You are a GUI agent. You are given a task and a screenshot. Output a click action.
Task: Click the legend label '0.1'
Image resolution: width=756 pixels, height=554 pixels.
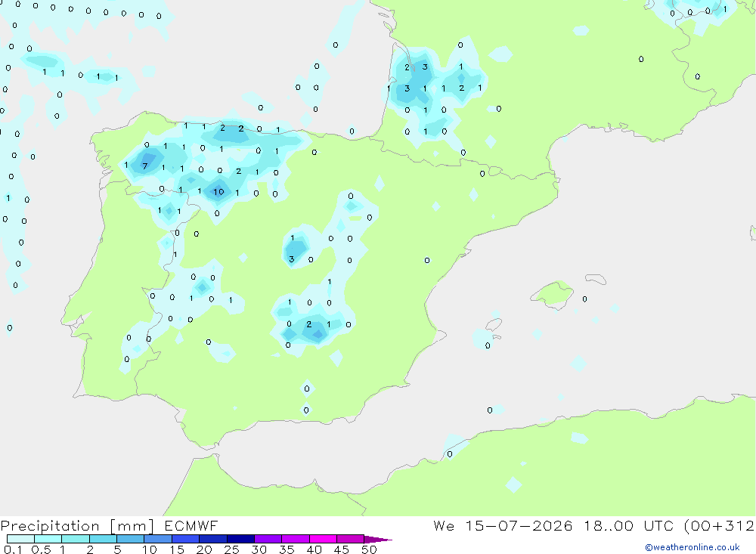(x=13, y=549)
